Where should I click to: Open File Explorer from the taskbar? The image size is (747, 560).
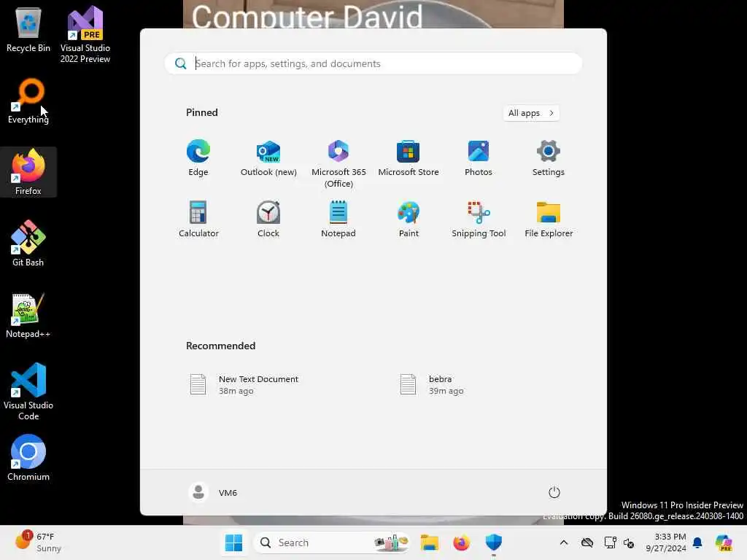click(x=429, y=542)
